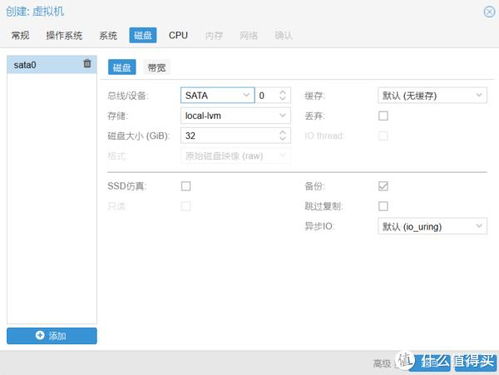Open the SATA bus type dropdown
The image size is (499, 375).
[217, 95]
